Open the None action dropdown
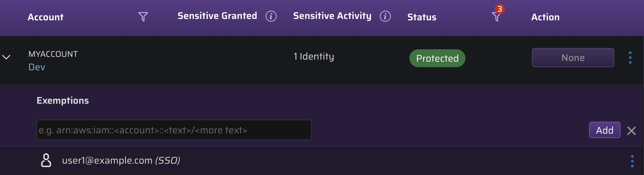 click(x=573, y=58)
